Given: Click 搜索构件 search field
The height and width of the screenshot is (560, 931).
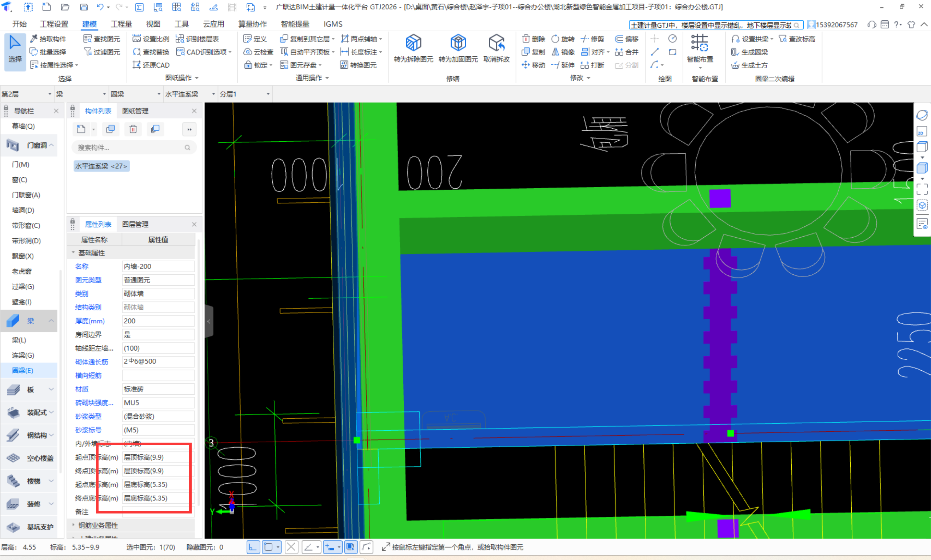Looking at the screenshot, I should 133,148.
